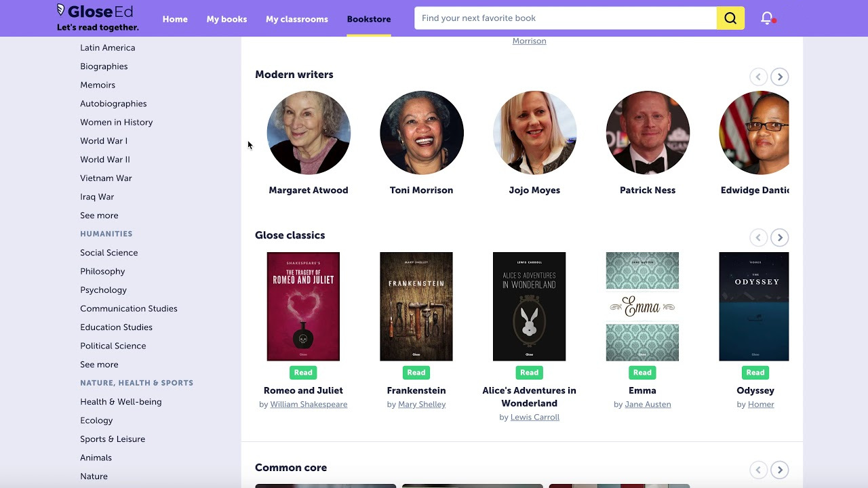Image resolution: width=868 pixels, height=488 pixels.
Task: Show next Common core books
Action: 780,470
